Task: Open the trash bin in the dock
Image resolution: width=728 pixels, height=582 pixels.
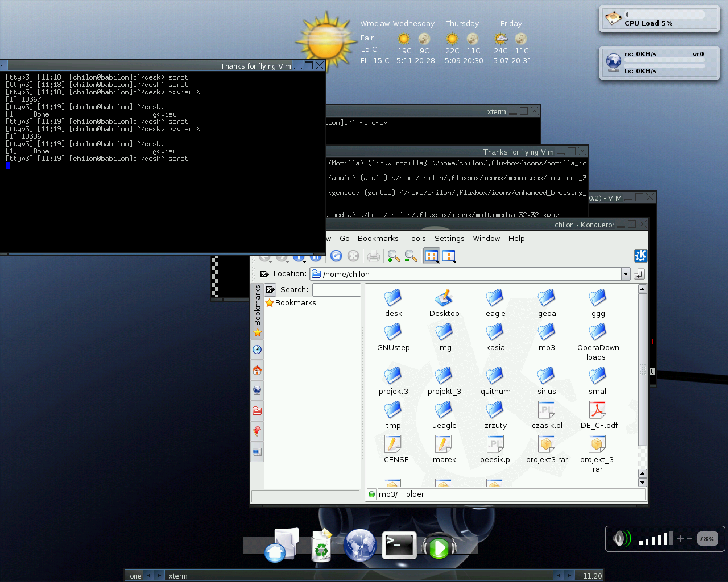Action: coord(321,547)
